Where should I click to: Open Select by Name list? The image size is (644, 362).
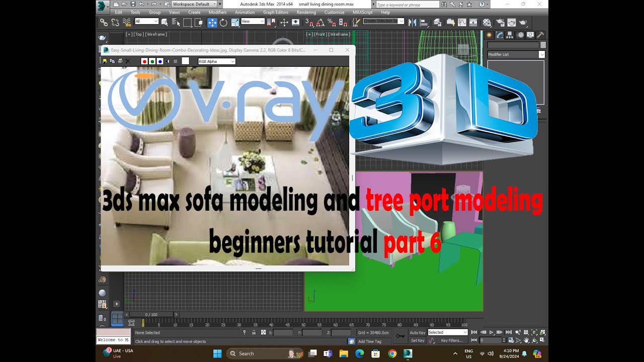176,22
